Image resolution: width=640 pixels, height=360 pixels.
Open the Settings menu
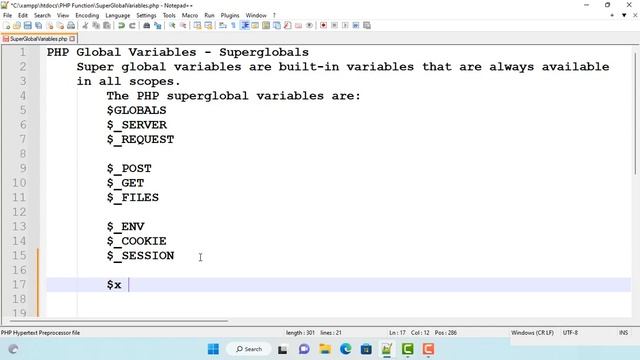(x=146, y=15)
